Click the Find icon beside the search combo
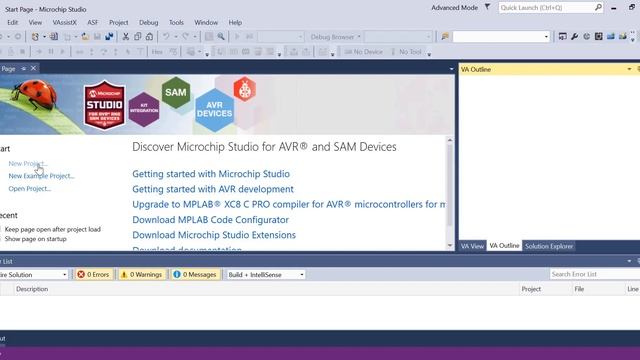Viewport: 640px width, 360px height. click(x=445, y=37)
